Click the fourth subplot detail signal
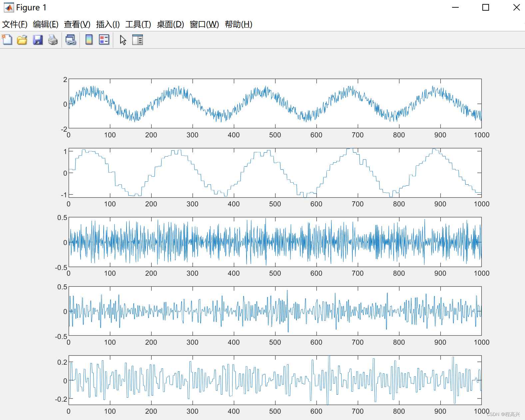 point(275,311)
